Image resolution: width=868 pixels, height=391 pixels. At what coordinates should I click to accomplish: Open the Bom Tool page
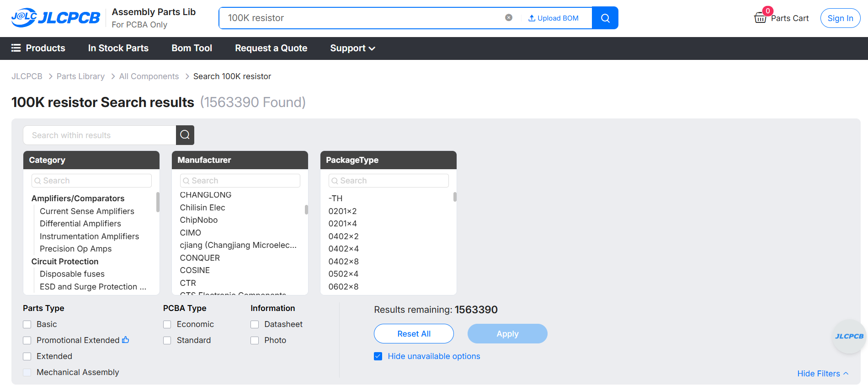192,48
